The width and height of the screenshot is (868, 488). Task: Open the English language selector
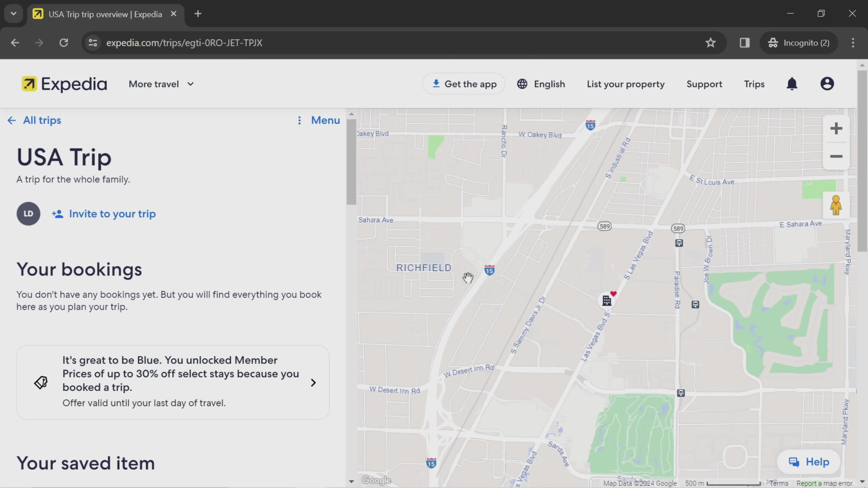tap(541, 84)
